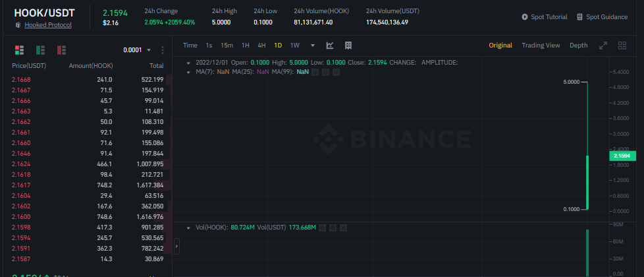This screenshot has width=644, height=277.
Task: Show sell orders only in order book
Action: [x=62, y=50]
